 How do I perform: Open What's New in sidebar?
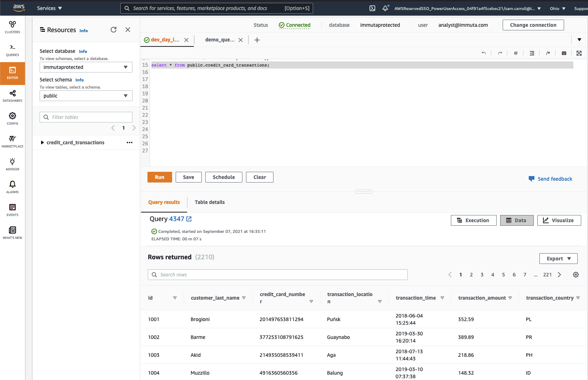click(12, 233)
